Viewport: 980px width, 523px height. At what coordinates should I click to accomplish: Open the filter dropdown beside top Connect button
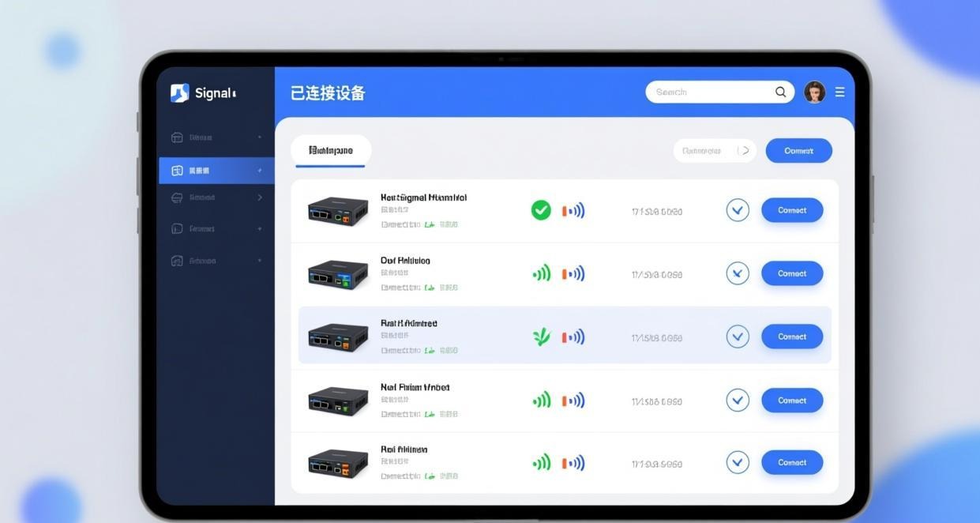(715, 151)
